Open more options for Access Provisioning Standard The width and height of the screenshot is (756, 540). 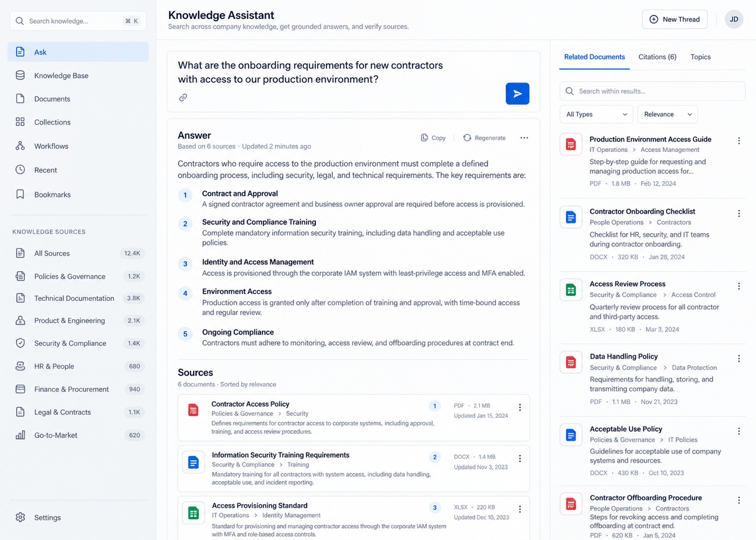[519, 509]
